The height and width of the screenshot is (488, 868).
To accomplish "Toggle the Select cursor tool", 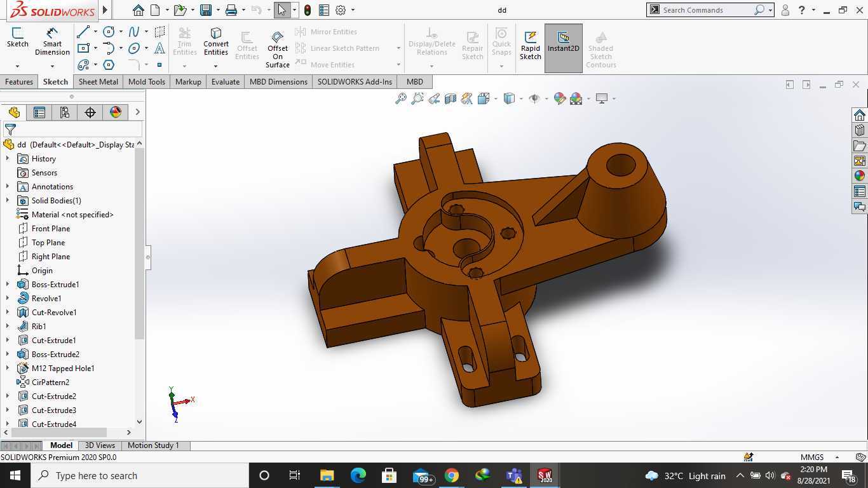I will coord(282,10).
